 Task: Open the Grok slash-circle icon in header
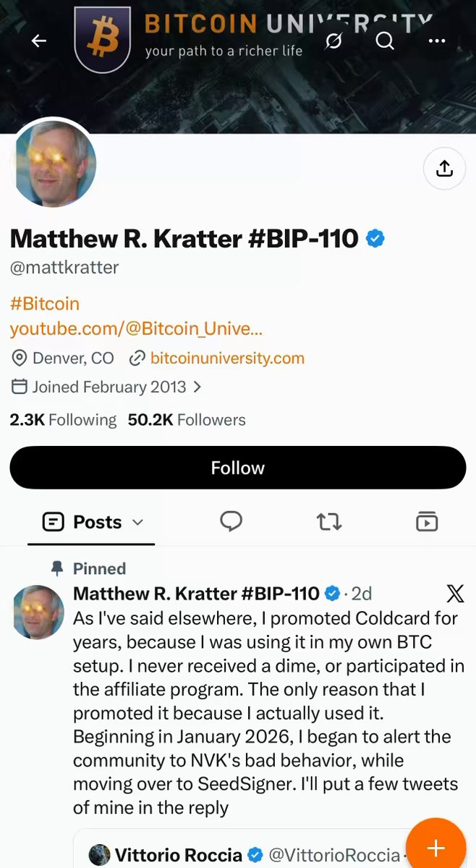click(x=333, y=41)
